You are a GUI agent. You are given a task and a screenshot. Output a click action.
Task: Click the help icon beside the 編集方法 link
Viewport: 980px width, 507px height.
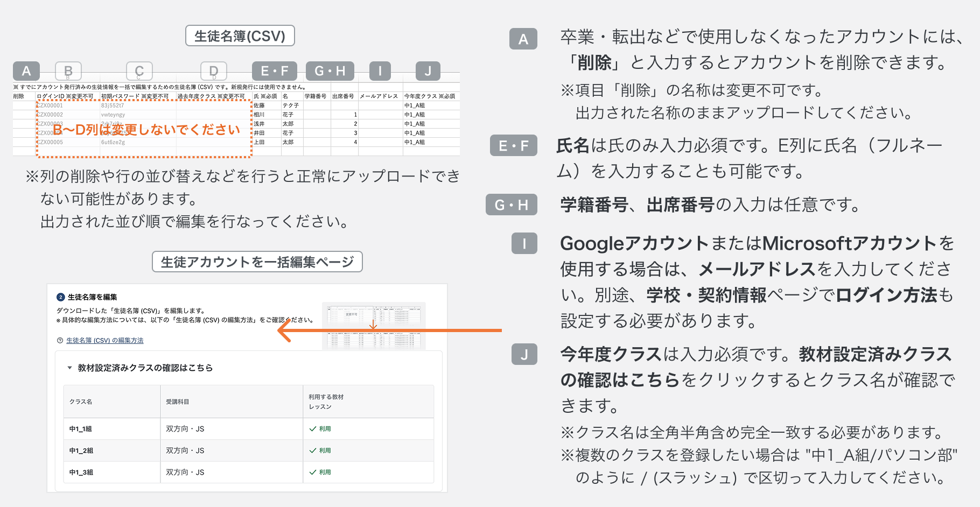point(60,341)
